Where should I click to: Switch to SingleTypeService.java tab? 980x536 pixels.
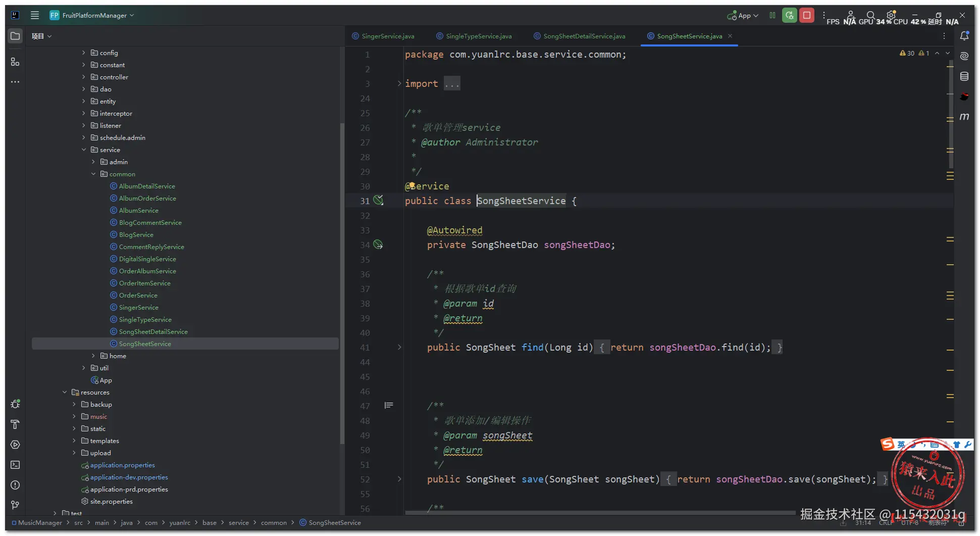pyautogui.click(x=474, y=36)
